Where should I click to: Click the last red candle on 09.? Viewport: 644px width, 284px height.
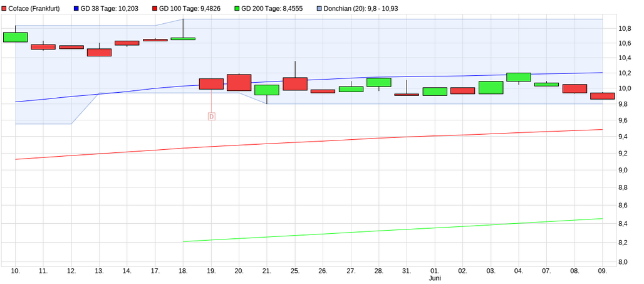pos(603,96)
